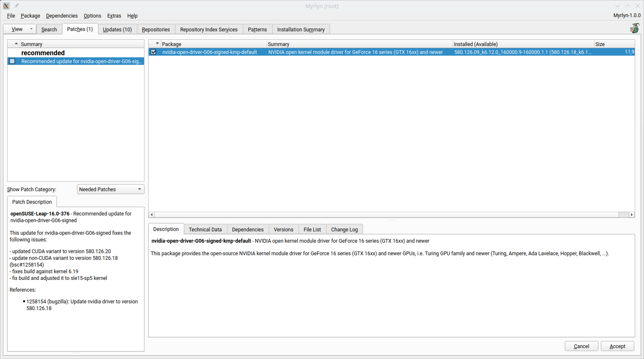This screenshot has height=359, width=644.
Task: Maximize the Myrlyn window
Action: [x=627, y=6]
